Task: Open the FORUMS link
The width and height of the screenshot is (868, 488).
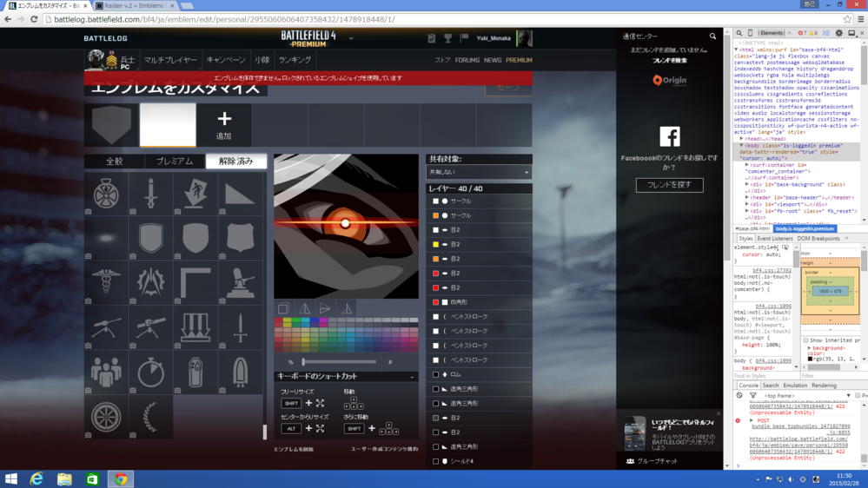Action: point(467,60)
